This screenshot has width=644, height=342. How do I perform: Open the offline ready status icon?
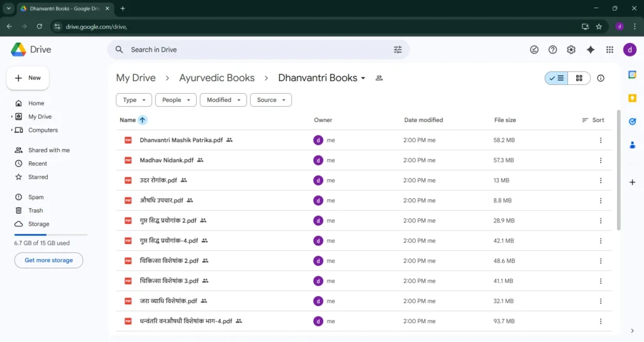[x=534, y=50]
